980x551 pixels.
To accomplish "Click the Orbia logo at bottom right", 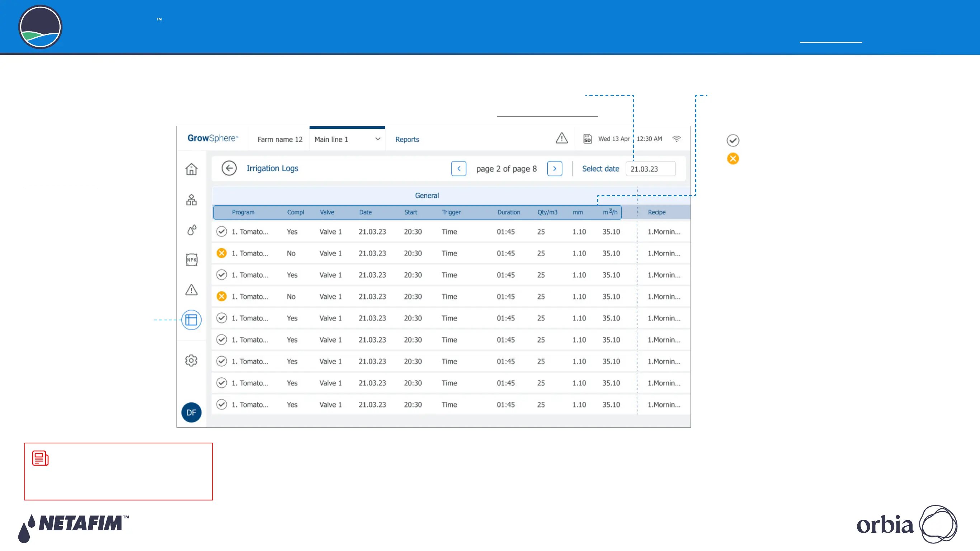I will (x=906, y=524).
